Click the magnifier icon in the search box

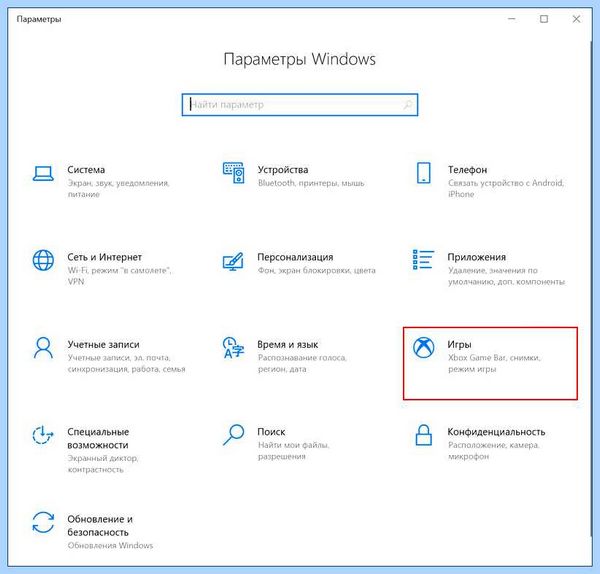(x=408, y=104)
